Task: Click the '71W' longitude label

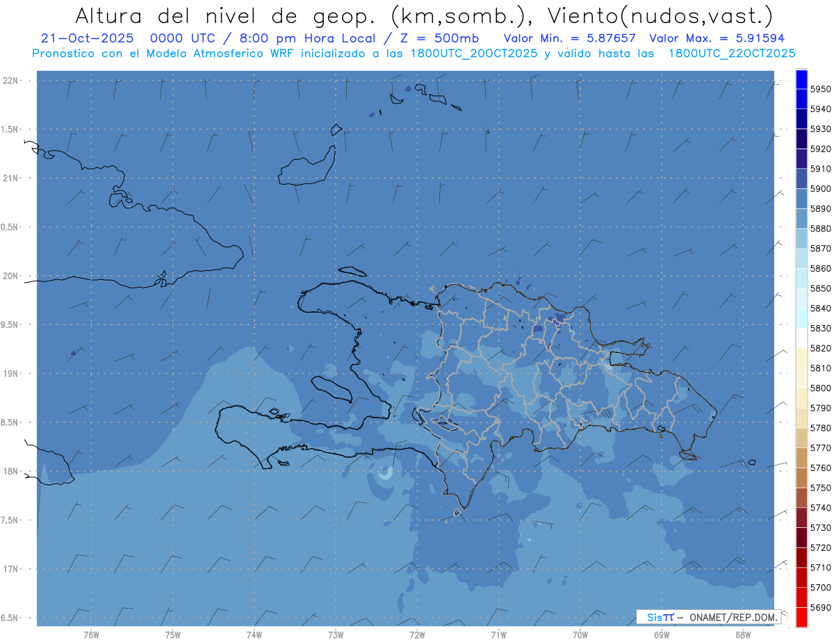Action: [498, 635]
